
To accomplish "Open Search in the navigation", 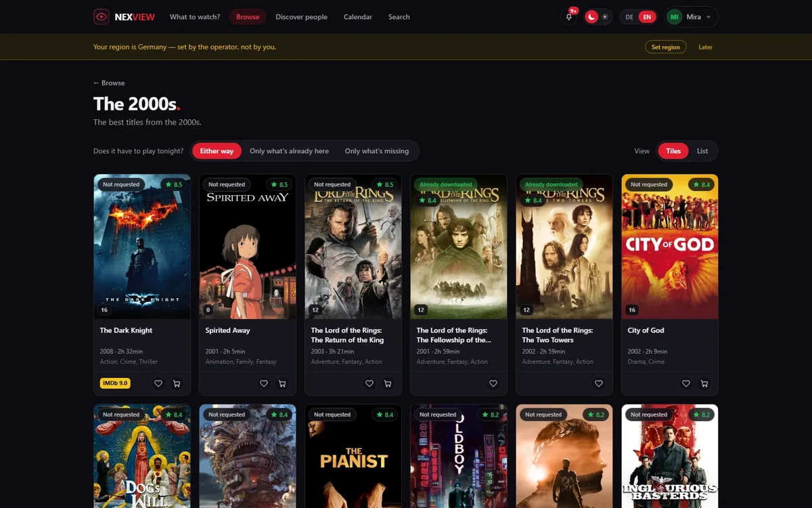I will coord(399,17).
